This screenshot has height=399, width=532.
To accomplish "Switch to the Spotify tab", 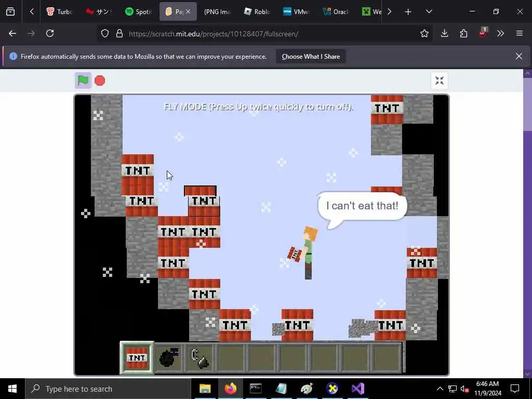I will pyautogui.click(x=138, y=11).
